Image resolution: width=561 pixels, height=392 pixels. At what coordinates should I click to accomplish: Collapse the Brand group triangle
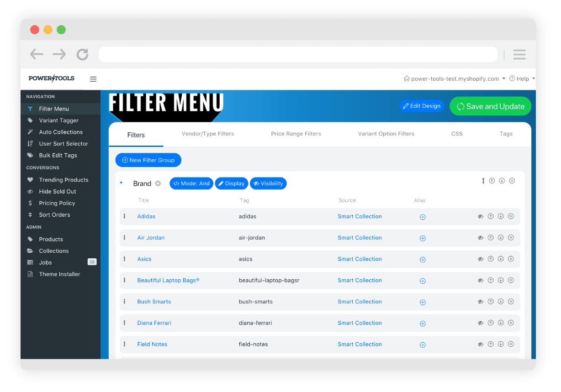(x=121, y=183)
